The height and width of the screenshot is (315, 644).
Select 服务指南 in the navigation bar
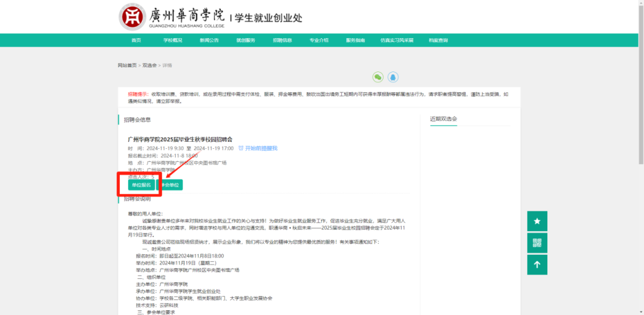coord(355,40)
